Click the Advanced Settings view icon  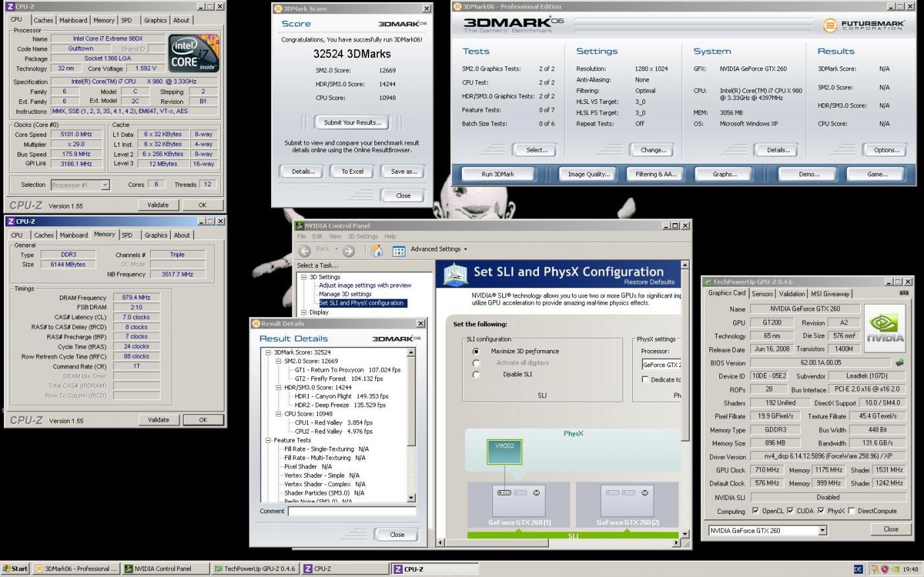[399, 251]
